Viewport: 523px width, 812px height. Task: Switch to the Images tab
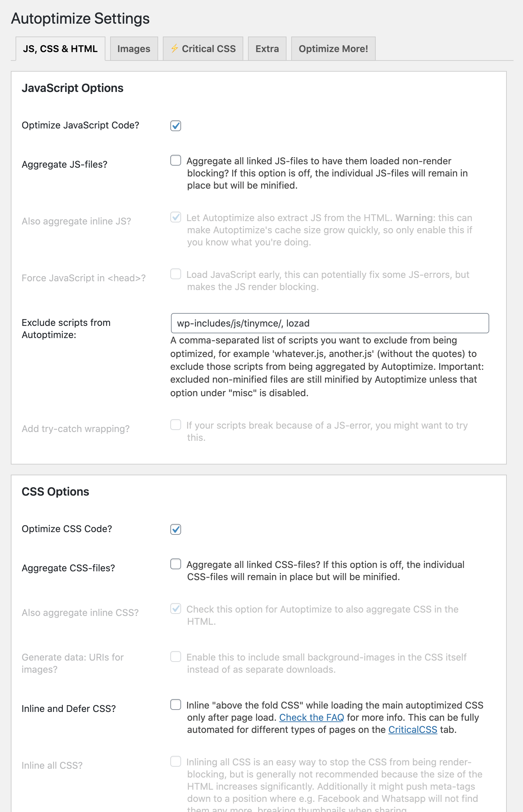pyautogui.click(x=134, y=49)
